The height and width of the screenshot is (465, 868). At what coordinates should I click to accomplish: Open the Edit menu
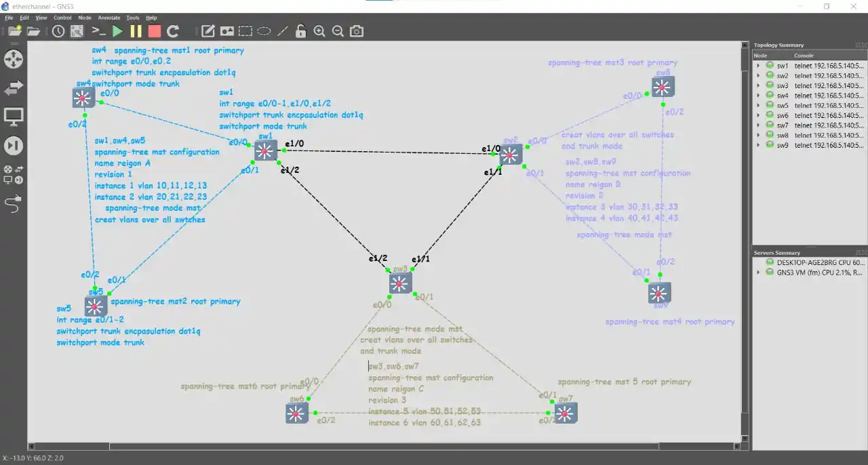coord(24,18)
